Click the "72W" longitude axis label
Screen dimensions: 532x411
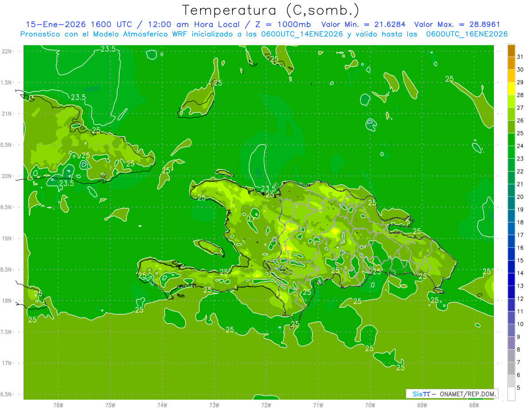(266, 405)
